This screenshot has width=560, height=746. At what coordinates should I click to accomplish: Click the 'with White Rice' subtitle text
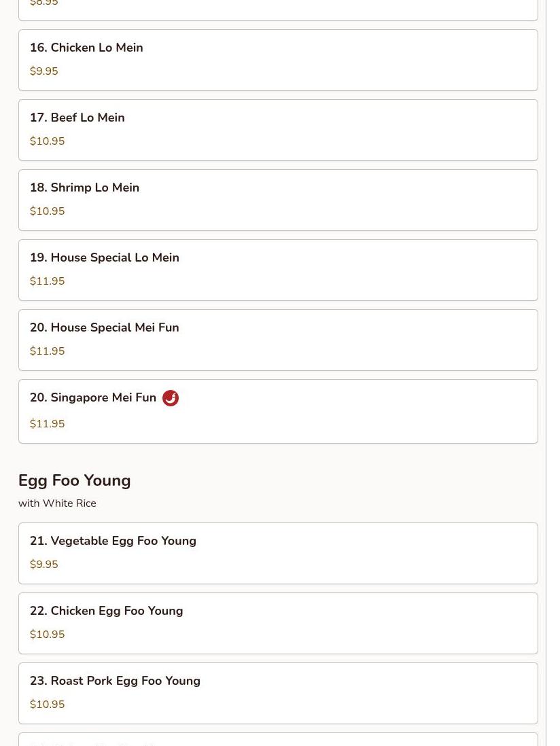tap(57, 503)
